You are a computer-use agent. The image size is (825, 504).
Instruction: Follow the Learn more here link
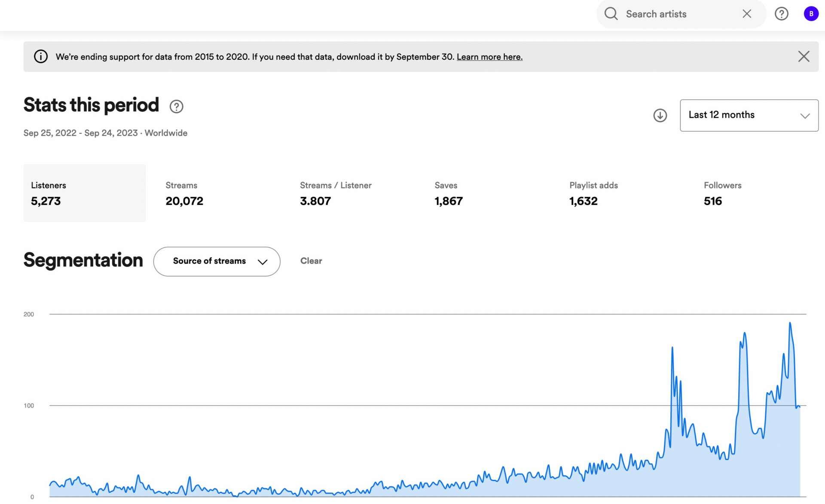pyautogui.click(x=489, y=57)
